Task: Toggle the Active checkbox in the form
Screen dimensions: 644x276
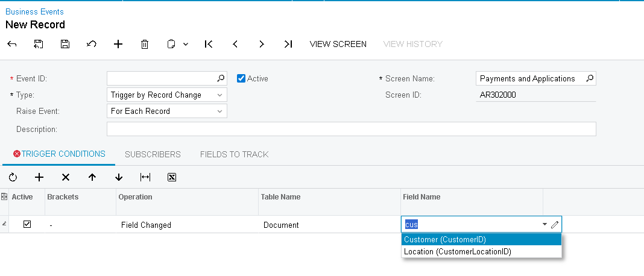Action: point(241,78)
